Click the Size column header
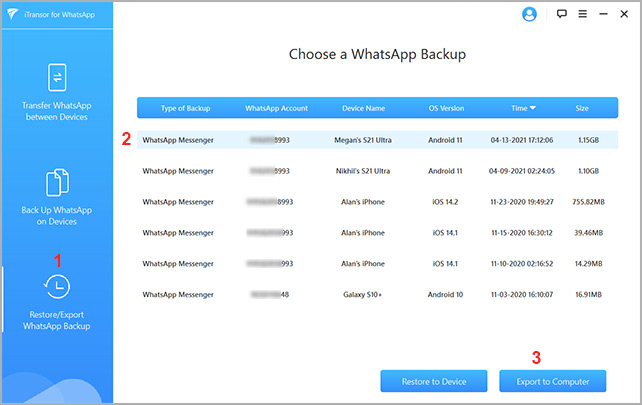 click(x=582, y=108)
